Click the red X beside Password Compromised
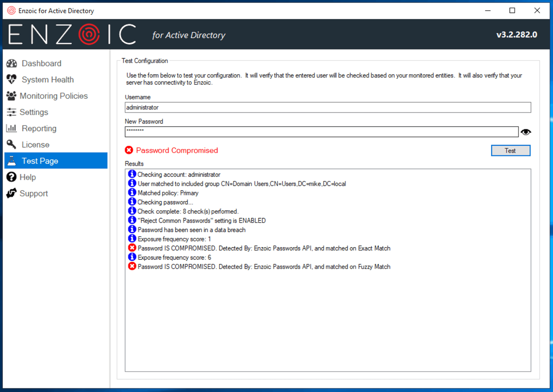Viewport: 553px width, 392px height. point(129,150)
